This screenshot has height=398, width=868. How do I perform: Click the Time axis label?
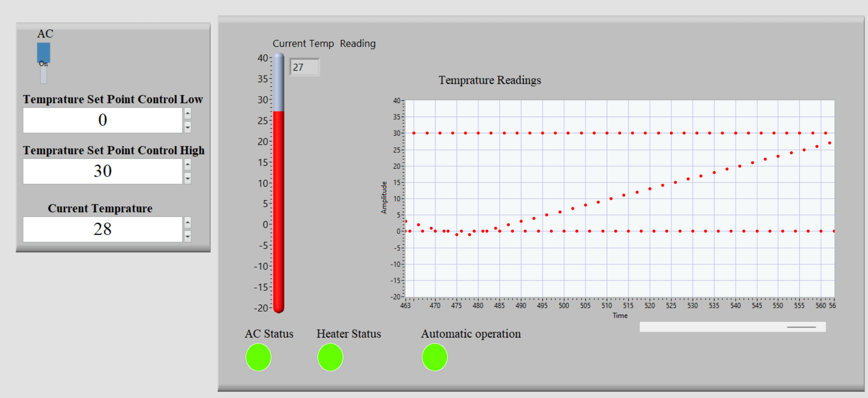(620, 316)
